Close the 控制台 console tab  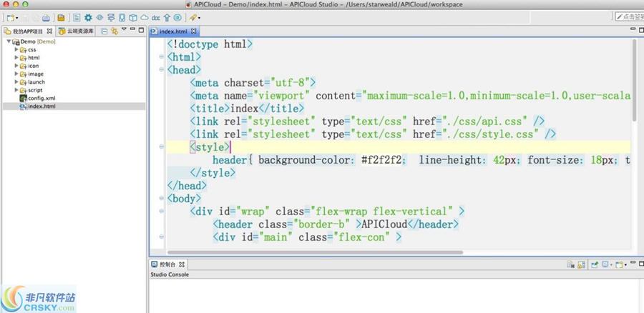coord(182,264)
